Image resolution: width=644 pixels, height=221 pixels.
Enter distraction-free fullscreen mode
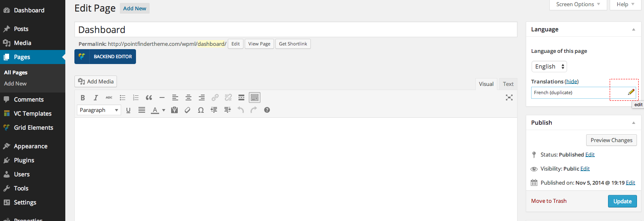pyautogui.click(x=509, y=98)
